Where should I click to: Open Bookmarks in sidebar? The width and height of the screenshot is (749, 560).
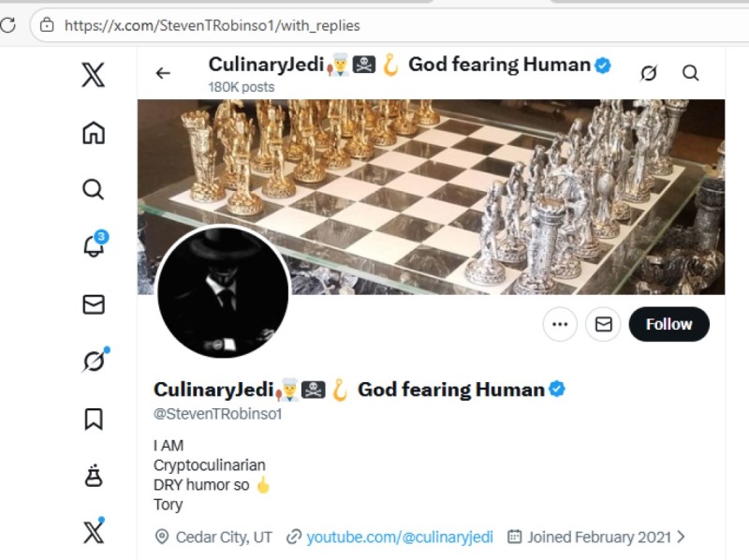click(x=93, y=419)
